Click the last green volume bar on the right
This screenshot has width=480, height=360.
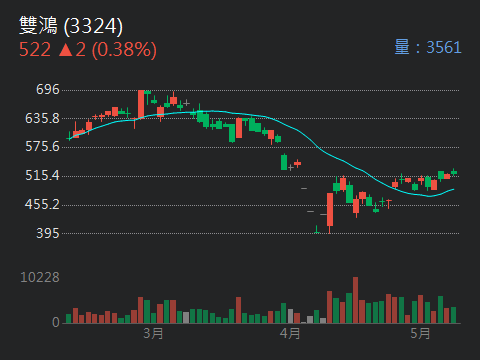point(453,315)
